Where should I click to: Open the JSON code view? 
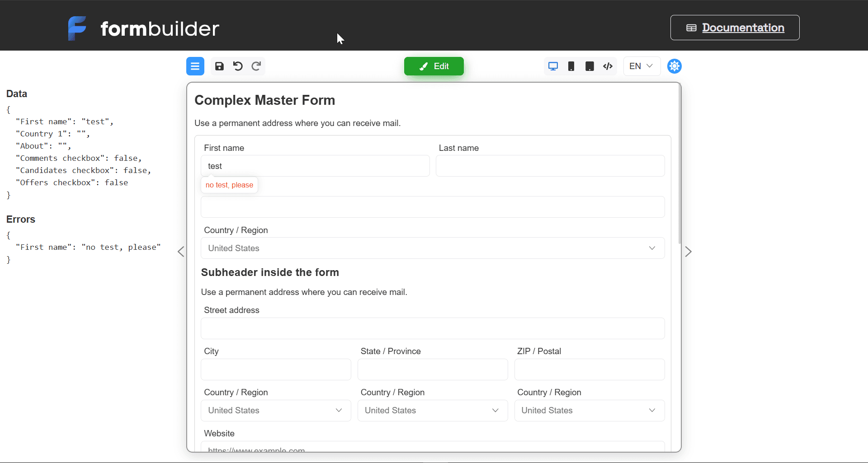click(608, 66)
